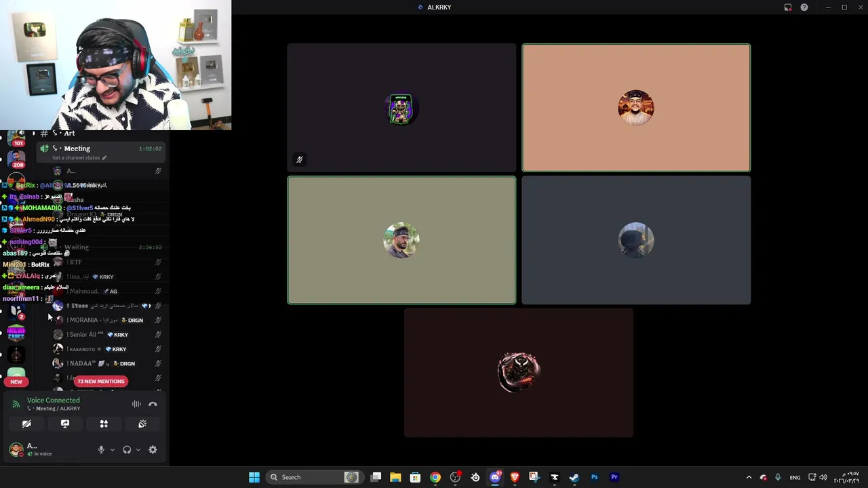This screenshot has height=488, width=868.
Task: Open taskbar clock and calendar
Action: point(847,477)
